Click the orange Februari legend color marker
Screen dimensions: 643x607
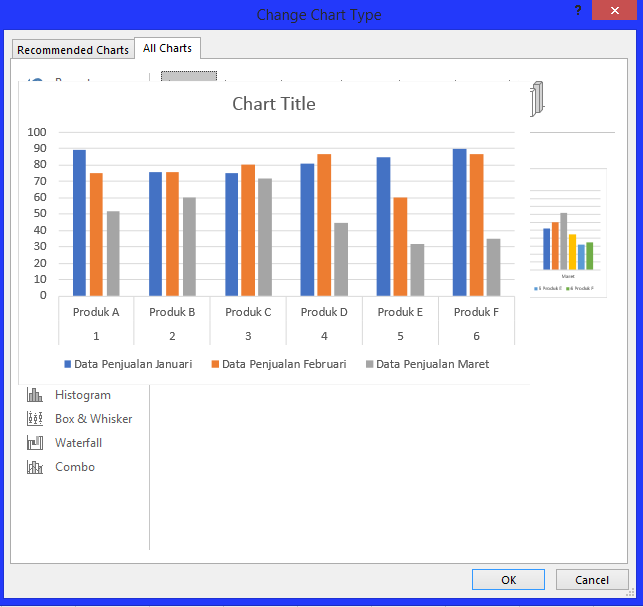(x=215, y=364)
